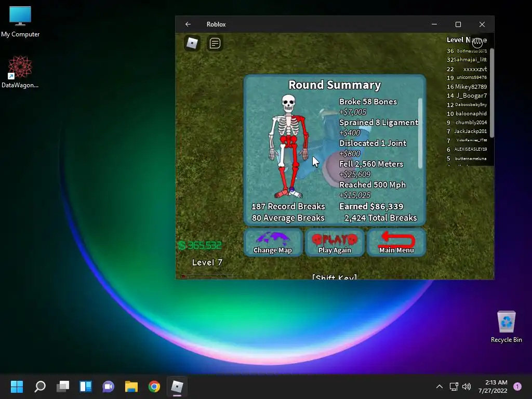
Task: Open Widgets from taskbar
Action: [x=86, y=387]
